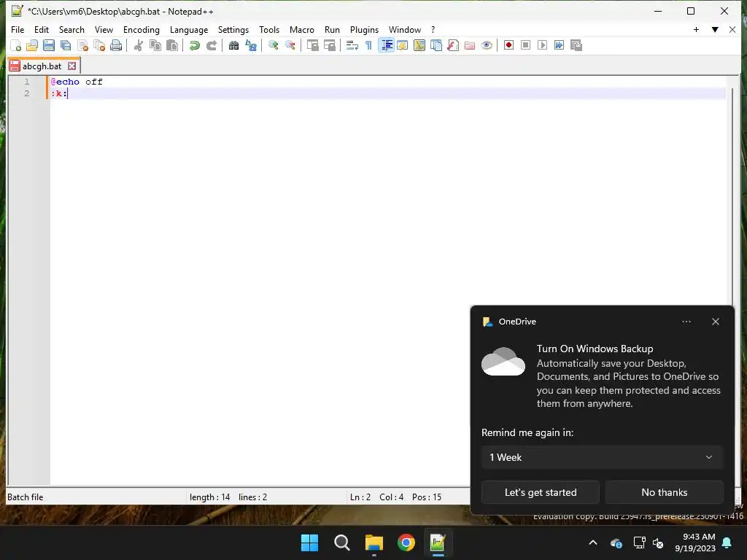Click 'No thanks' in OneDrive prompt
The width and height of the screenshot is (747, 560).
(x=664, y=492)
